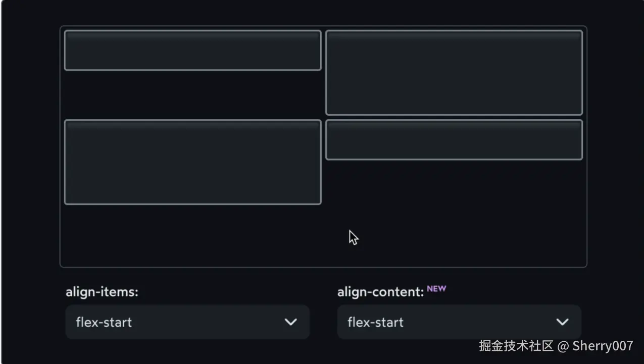
Task: Click the dark page margin left of the container
Action: tap(30, 152)
